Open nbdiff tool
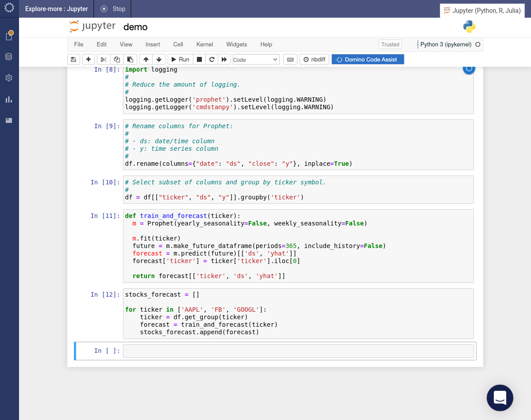Image resolution: width=531 pixels, height=420 pixels. [314, 59]
